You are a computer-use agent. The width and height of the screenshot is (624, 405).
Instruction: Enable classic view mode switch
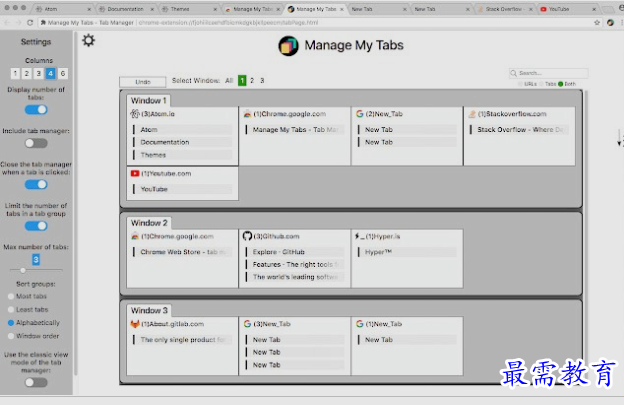(x=36, y=382)
